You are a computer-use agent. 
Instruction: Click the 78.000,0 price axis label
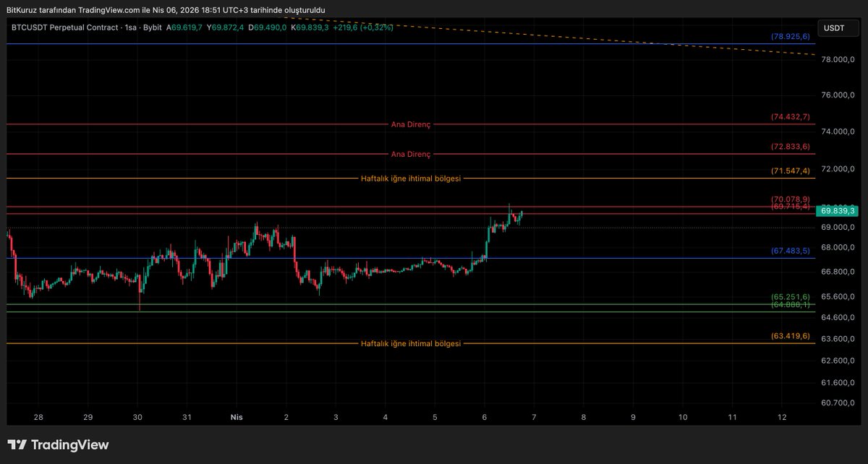click(839, 60)
